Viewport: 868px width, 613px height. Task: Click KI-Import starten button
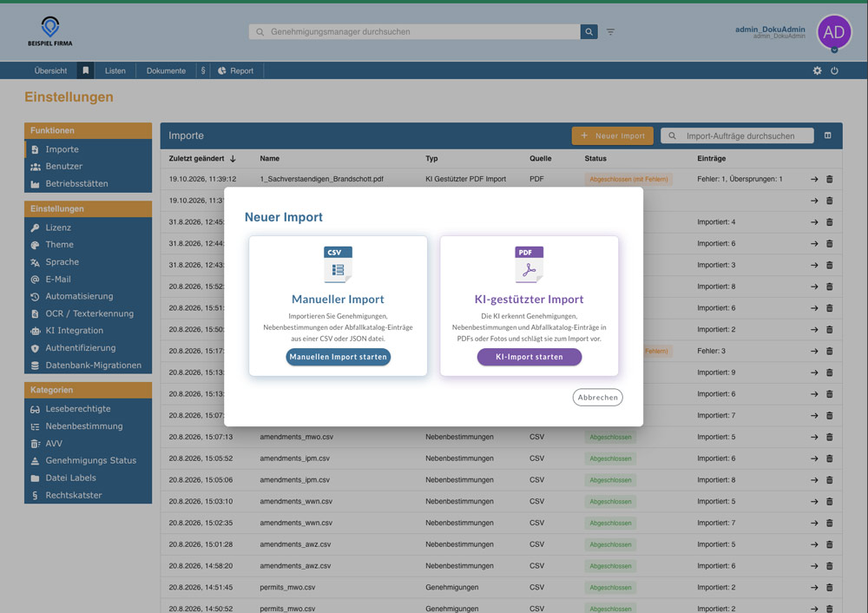tap(529, 357)
